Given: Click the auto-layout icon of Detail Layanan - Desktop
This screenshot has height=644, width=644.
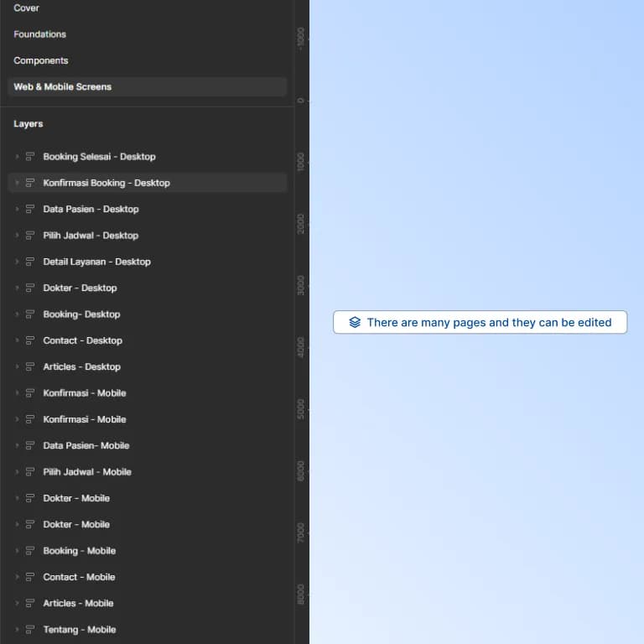Looking at the screenshot, I should (30, 262).
